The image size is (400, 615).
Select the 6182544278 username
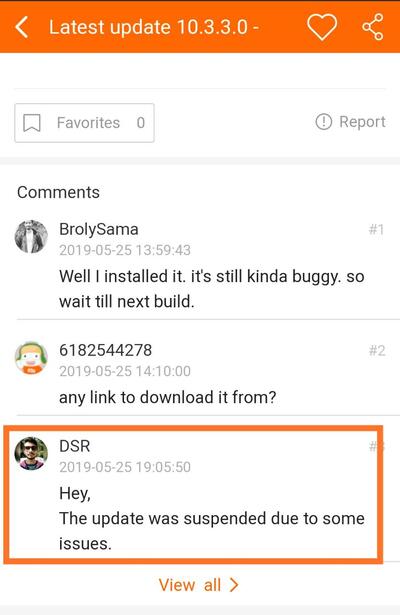click(x=105, y=350)
